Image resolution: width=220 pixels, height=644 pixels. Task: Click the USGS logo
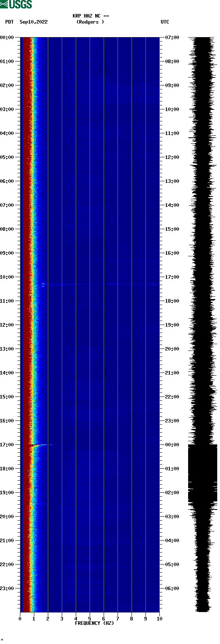point(16,4)
